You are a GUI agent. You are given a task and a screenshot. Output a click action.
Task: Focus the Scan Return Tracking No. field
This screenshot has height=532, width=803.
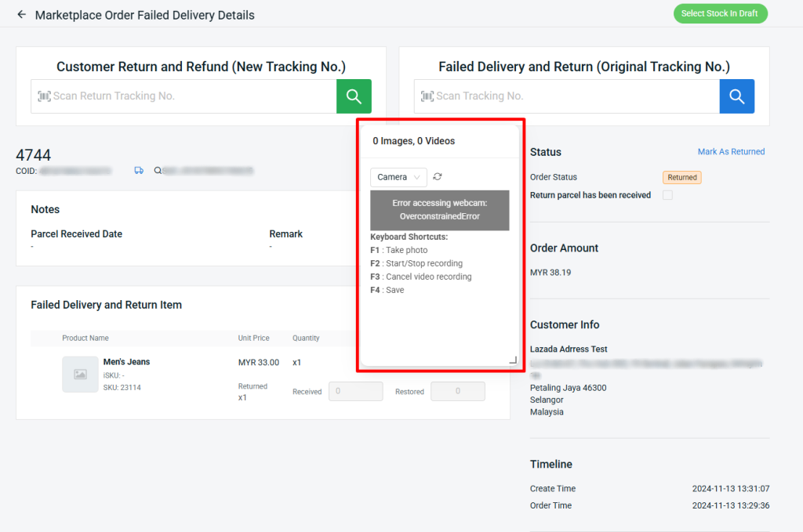tap(188, 96)
